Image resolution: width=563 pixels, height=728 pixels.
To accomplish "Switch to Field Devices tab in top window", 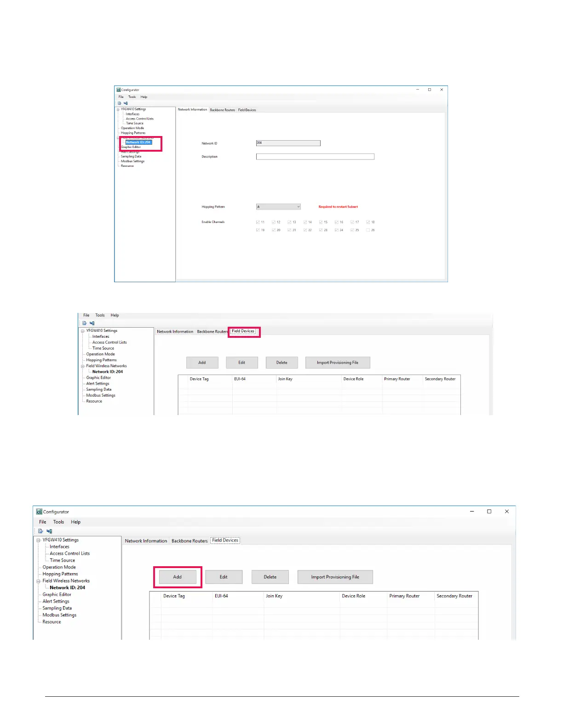I will pos(247,110).
